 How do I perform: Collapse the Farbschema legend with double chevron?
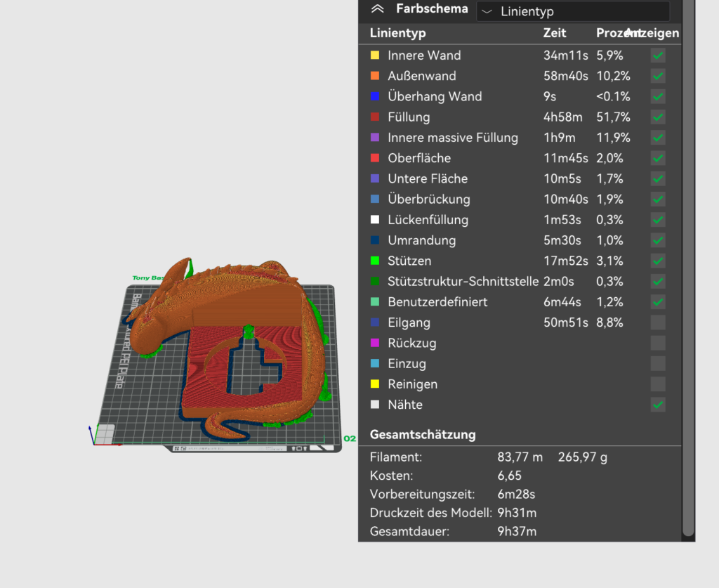pos(378,9)
